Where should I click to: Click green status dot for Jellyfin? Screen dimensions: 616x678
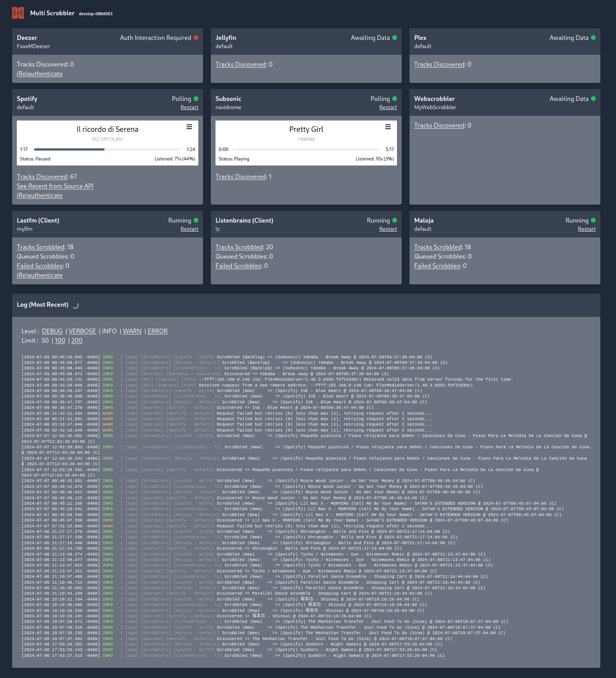click(395, 38)
